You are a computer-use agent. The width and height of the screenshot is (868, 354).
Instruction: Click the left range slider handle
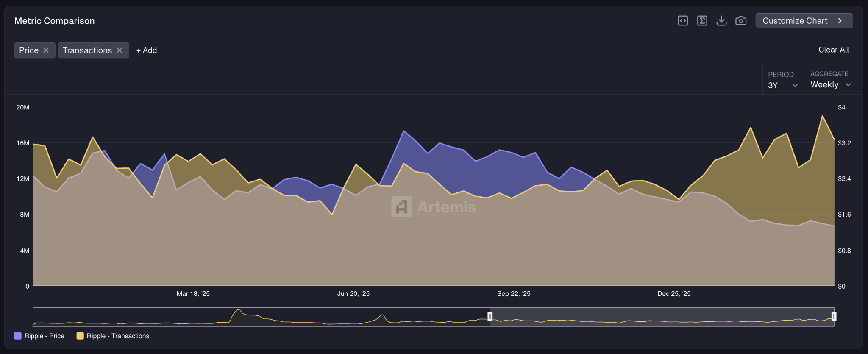coord(490,316)
